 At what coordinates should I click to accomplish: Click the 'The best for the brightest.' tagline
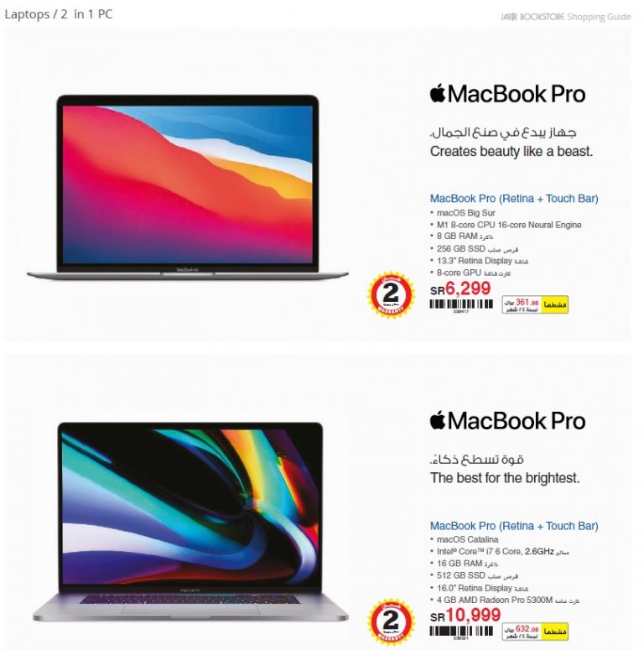(x=505, y=478)
